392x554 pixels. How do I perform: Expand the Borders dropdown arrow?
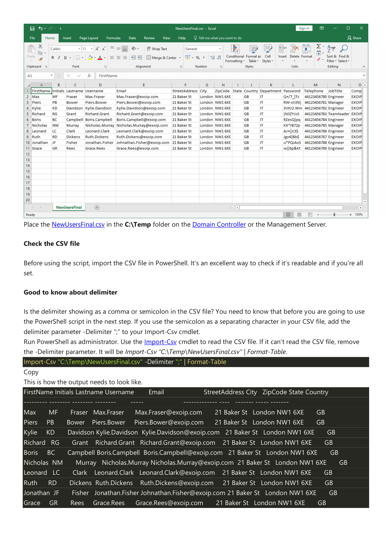(82, 58)
